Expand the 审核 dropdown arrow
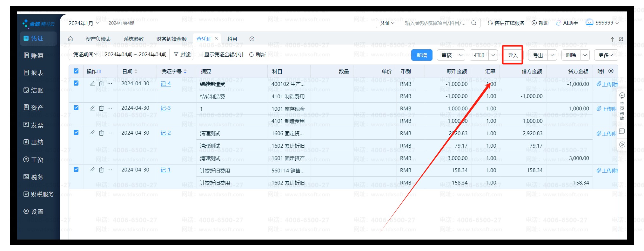This screenshot has height=251, width=644. point(460,55)
